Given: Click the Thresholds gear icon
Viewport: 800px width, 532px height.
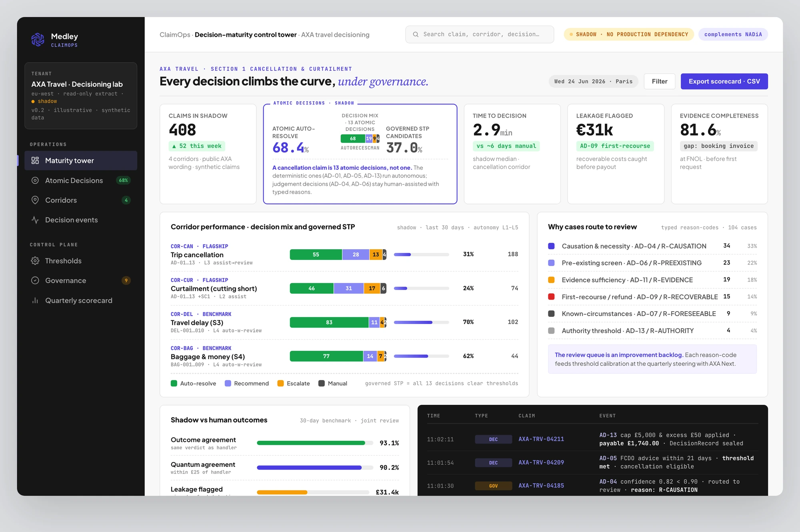Looking at the screenshot, I should (35, 261).
